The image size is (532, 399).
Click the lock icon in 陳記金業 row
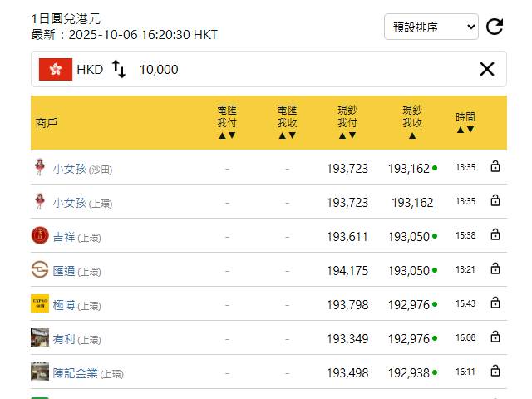click(495, 372)
